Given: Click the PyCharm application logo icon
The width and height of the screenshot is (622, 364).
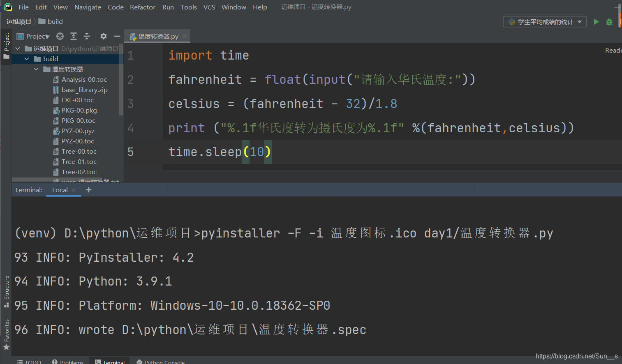Looking at the screenshot, I should 8,7.
